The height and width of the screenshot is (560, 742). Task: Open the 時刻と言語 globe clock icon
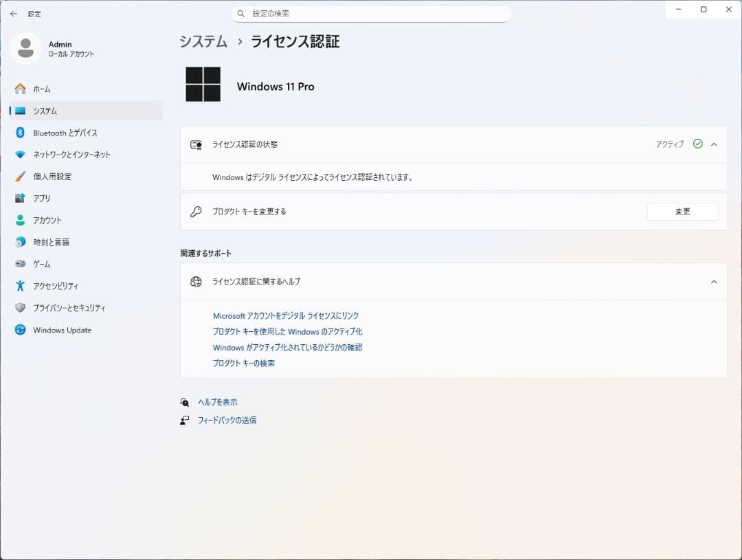(20, 242)
